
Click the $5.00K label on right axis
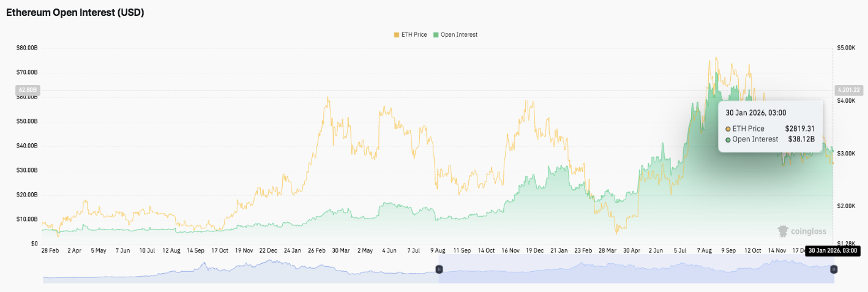pyautogui.click(x=846, y=48)
